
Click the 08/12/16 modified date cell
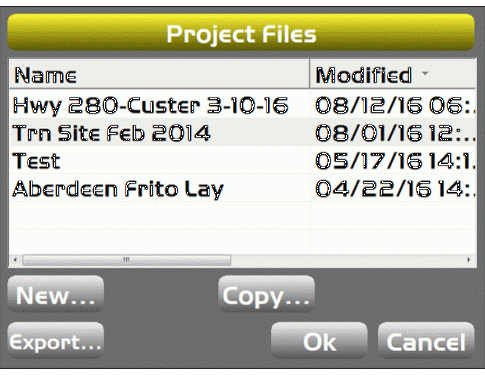pos(393,105)
